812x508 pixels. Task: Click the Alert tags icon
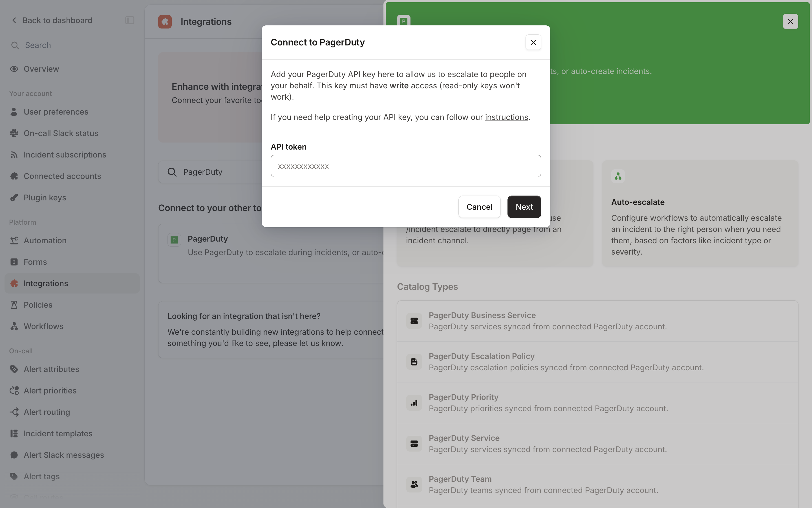point(14,477)
